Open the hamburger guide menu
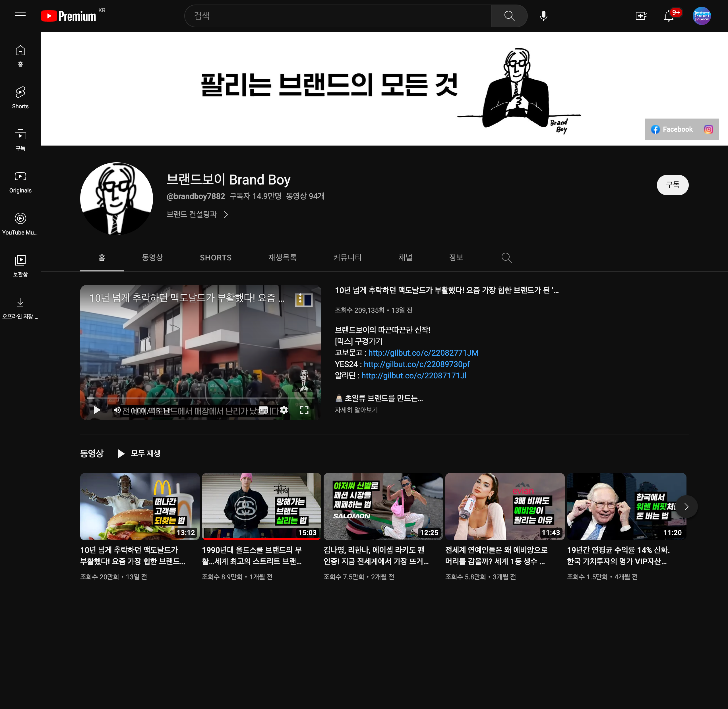This screenshot has height=709, width=728. 20,16
